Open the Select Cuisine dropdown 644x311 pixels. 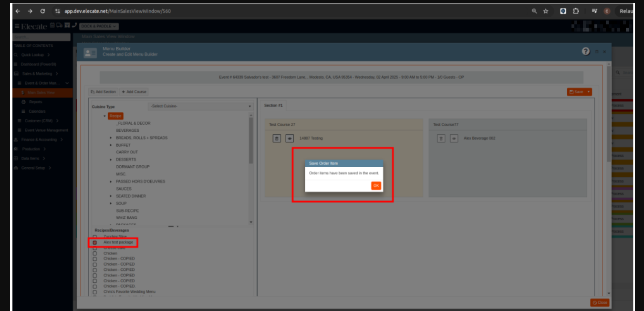[x=201, y=106]
